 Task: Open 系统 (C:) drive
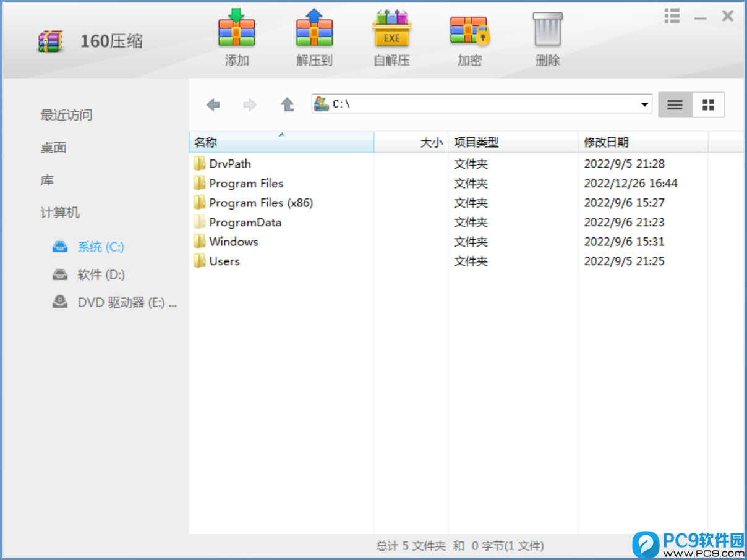coord(101,247)
